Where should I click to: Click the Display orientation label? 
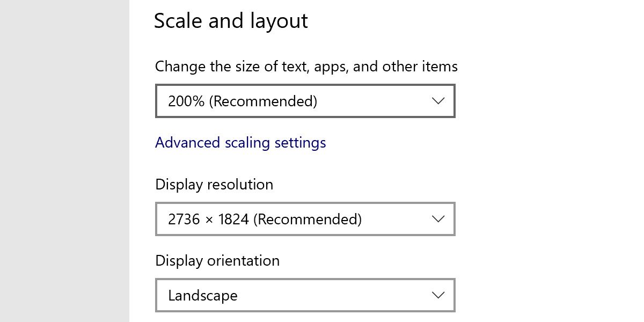(x=217, y=261)
